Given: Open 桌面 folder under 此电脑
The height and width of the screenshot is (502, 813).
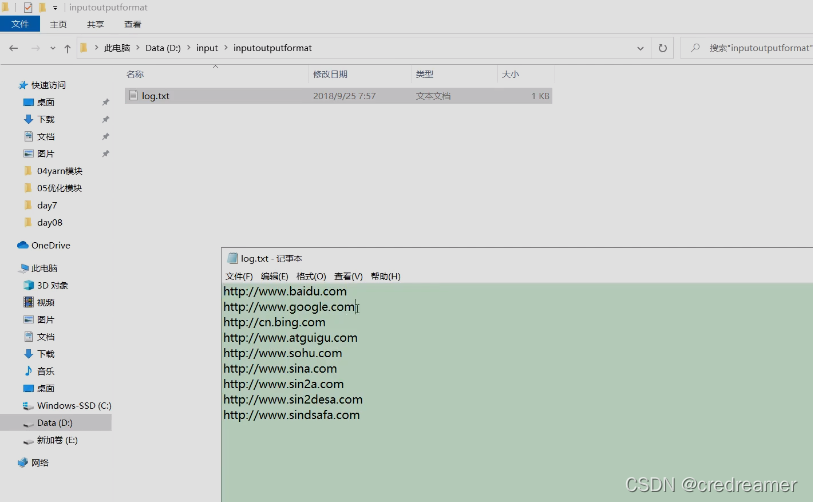Looking at the screenshot, I should tap(46, 388).
